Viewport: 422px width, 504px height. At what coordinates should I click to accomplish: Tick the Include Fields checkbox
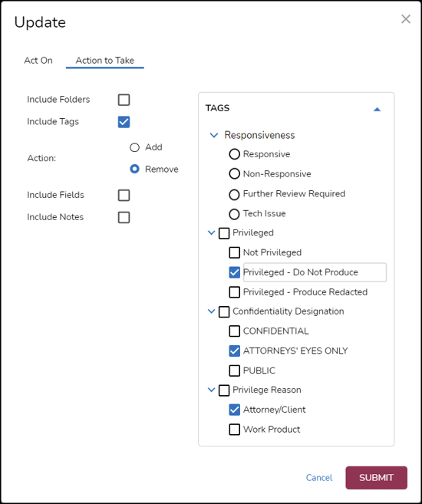(124, 195)
